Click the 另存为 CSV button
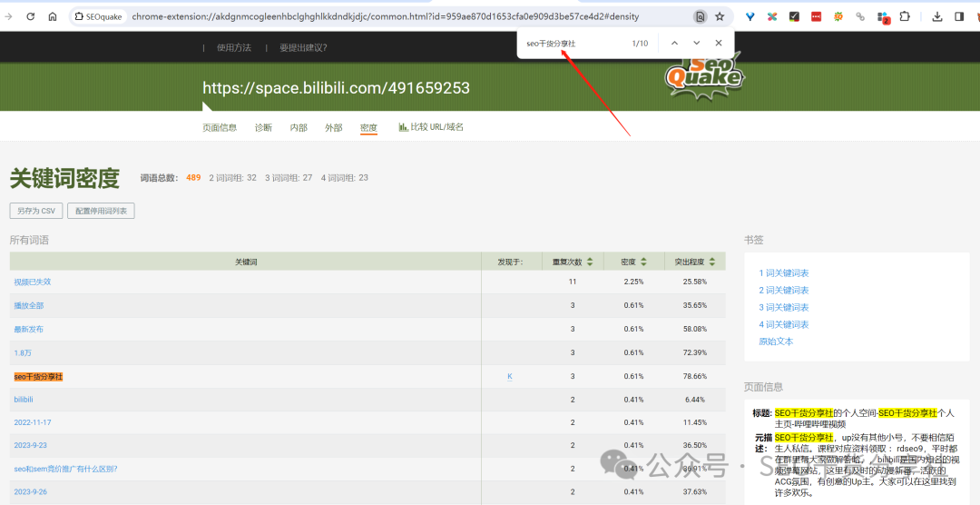Image resolution: width=980 pixels, height=505 pixels. point(36,211)
